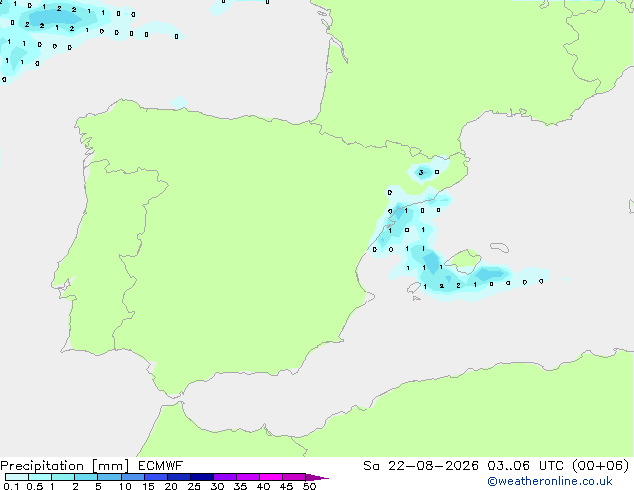Select the 5–10 mm legend color box
Screen dimensions: 634x490
click(109, 477)
